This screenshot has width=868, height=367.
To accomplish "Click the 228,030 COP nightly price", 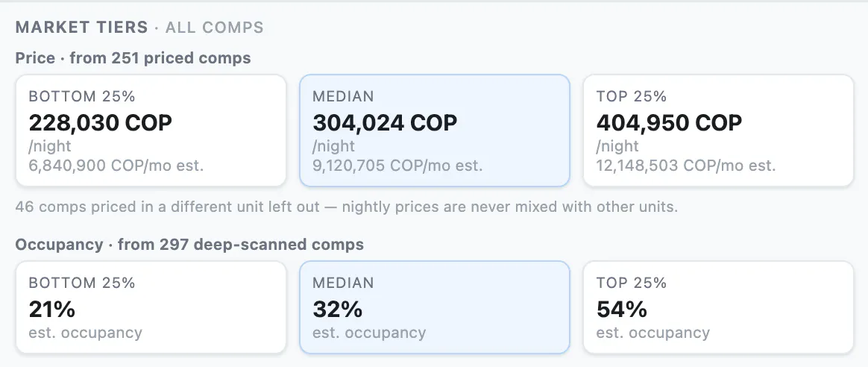I will (x=100, y=122).
